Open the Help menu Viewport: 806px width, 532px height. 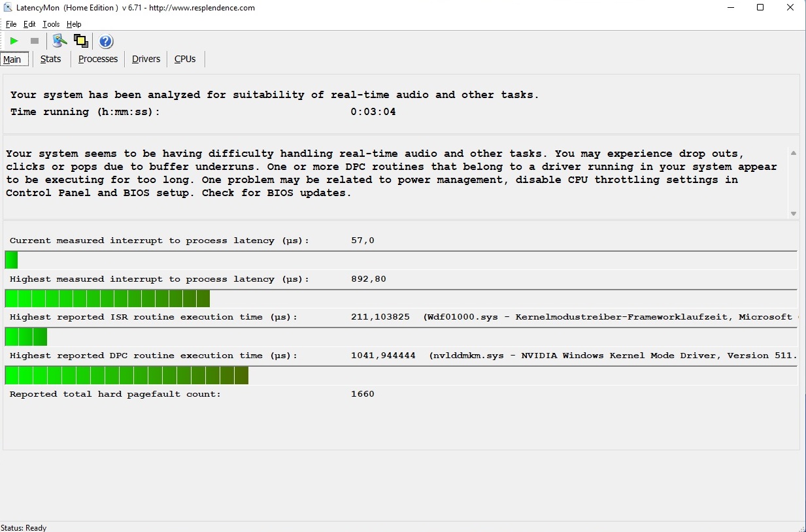tap(74, 24)
